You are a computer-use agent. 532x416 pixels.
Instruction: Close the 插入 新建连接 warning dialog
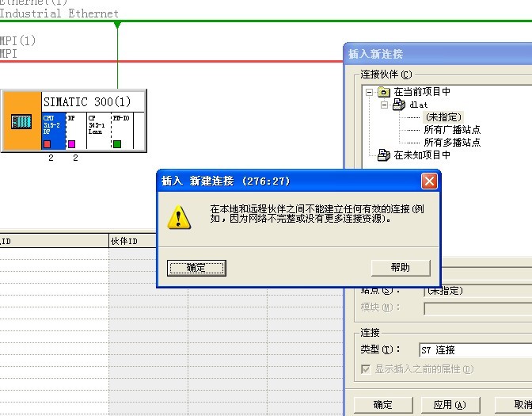[x=429, y=181]
